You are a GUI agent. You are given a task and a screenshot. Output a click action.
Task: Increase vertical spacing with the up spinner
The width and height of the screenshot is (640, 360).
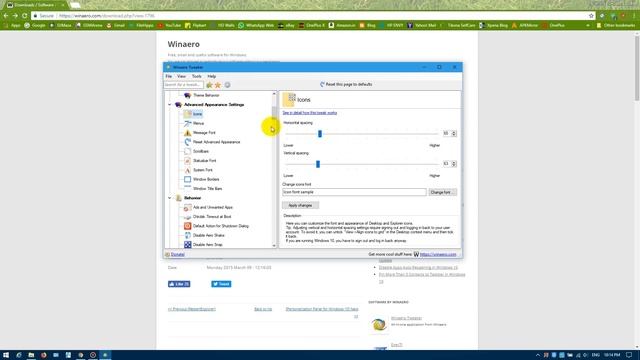[x=453, y=162]
